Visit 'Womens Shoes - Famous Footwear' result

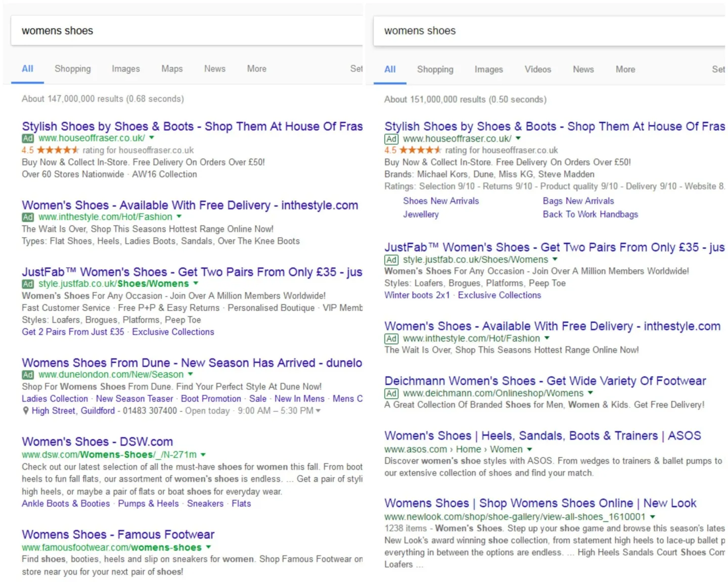118,534
